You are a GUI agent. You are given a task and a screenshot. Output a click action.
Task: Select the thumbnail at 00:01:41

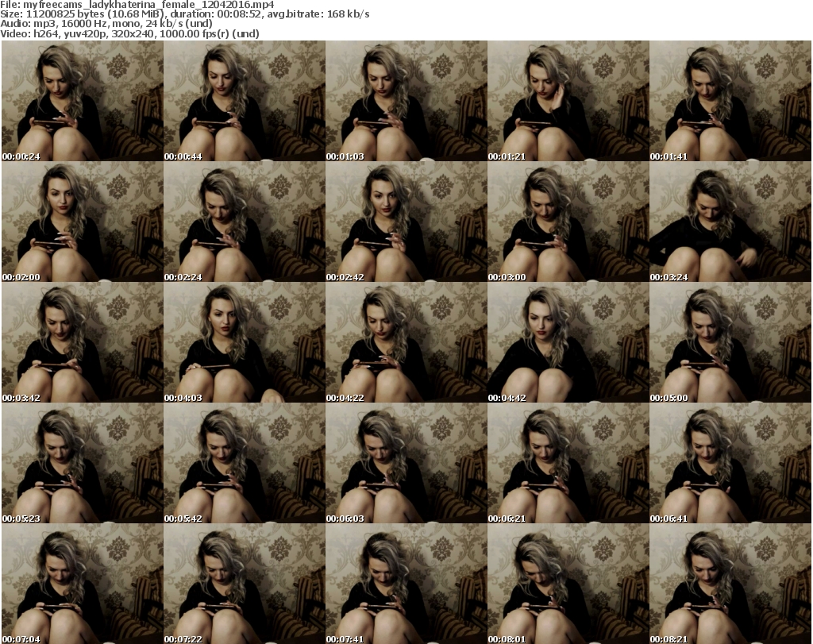(x=730, y=101)
